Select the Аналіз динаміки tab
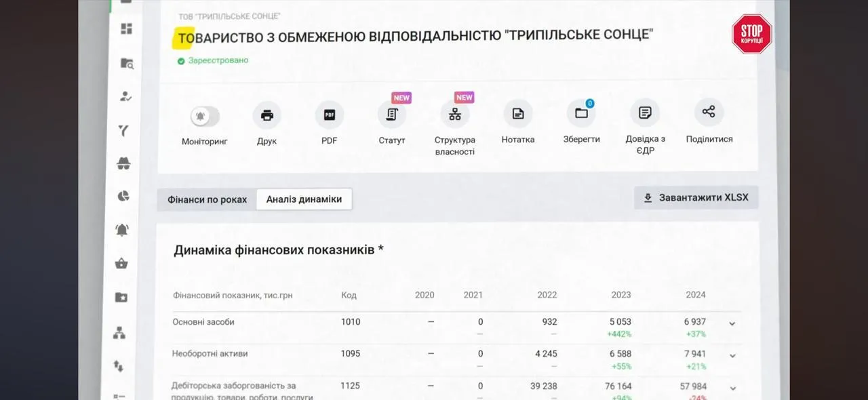This screenshot has width=868, height=400. coord(304,199)
